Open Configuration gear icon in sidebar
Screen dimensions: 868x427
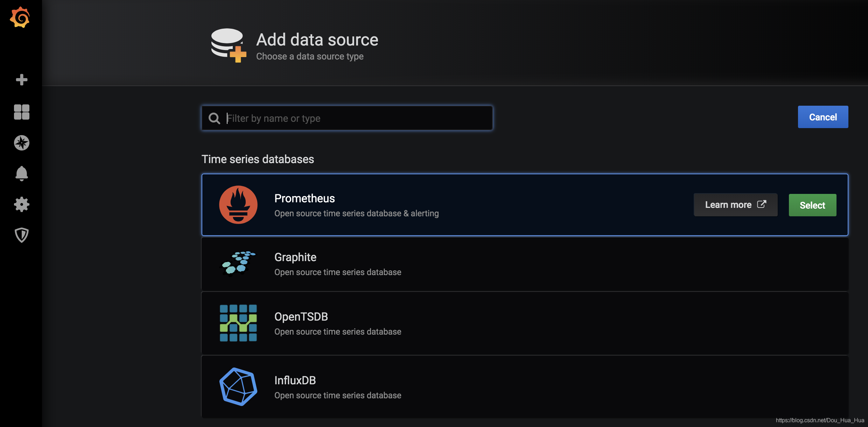coord(22,204)
